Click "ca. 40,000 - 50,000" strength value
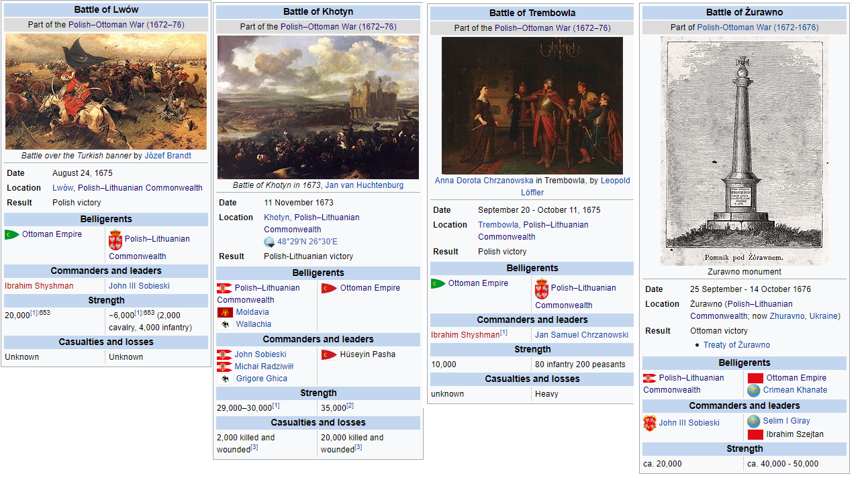Image resolution: width=868 pixels, height=484 pixels. (783, 464)
